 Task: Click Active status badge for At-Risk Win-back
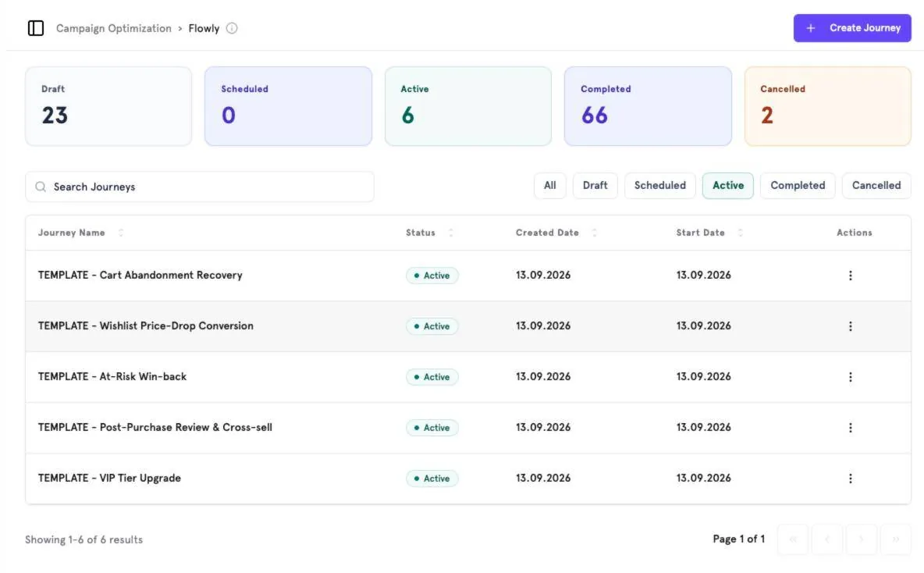(432, 377)
